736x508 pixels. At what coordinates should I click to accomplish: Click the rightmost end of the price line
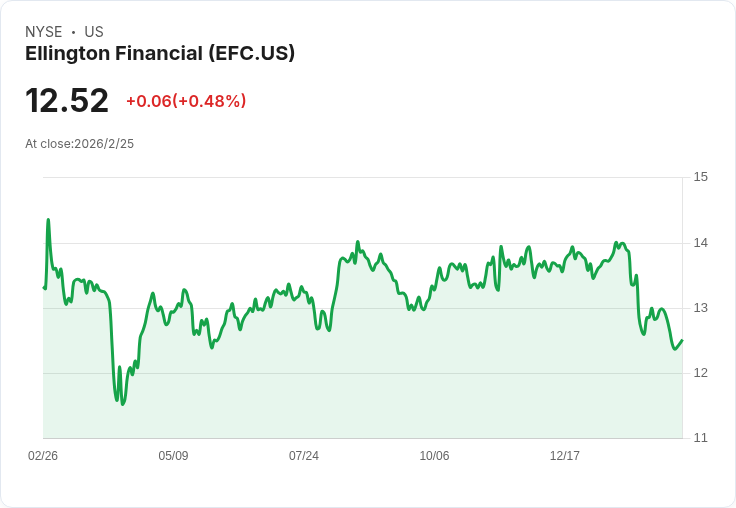(x=682, y=340)
